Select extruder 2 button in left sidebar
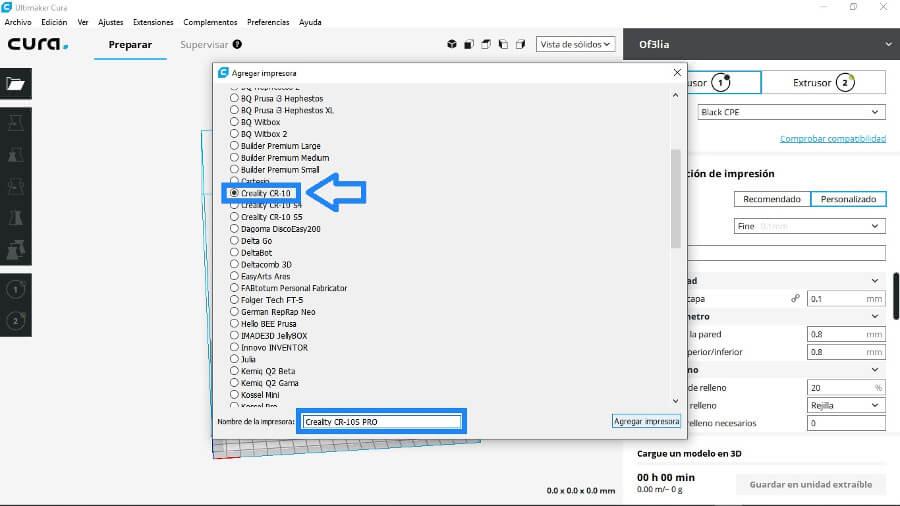This screenshot has height=506, width=900. coord(15,321)
